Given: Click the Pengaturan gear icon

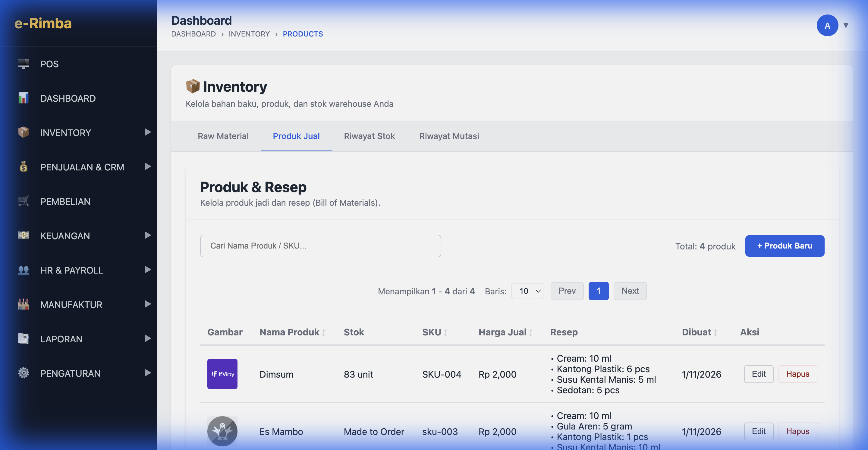Looking at the screenshot, I should [23, 373].
